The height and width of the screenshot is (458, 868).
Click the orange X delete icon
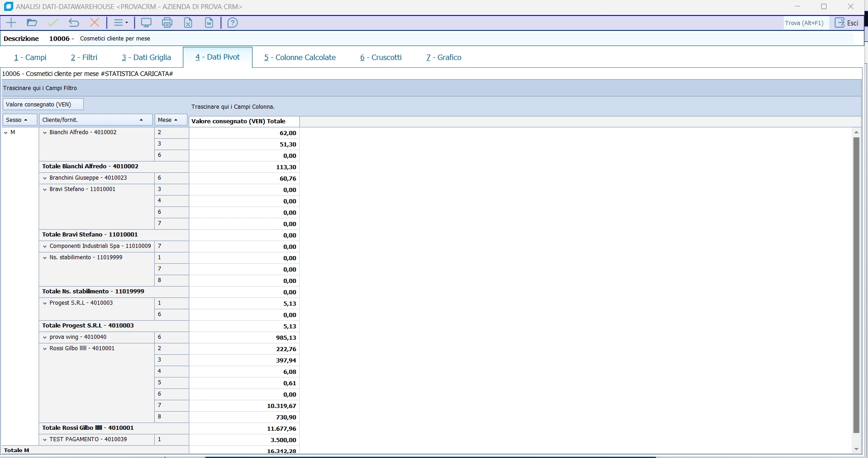click(95, 23)
